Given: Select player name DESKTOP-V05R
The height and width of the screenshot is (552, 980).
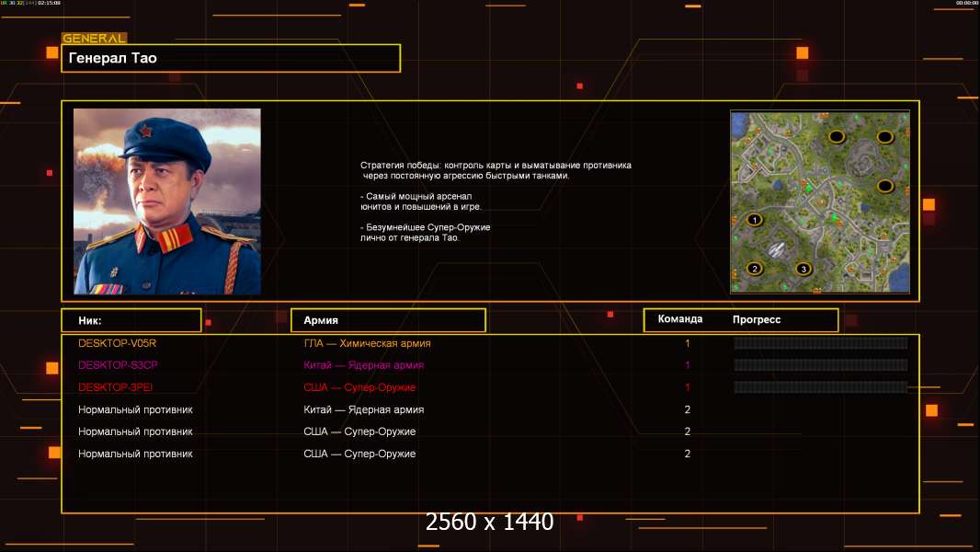Looking at the screenshot, I should [117, 343].
